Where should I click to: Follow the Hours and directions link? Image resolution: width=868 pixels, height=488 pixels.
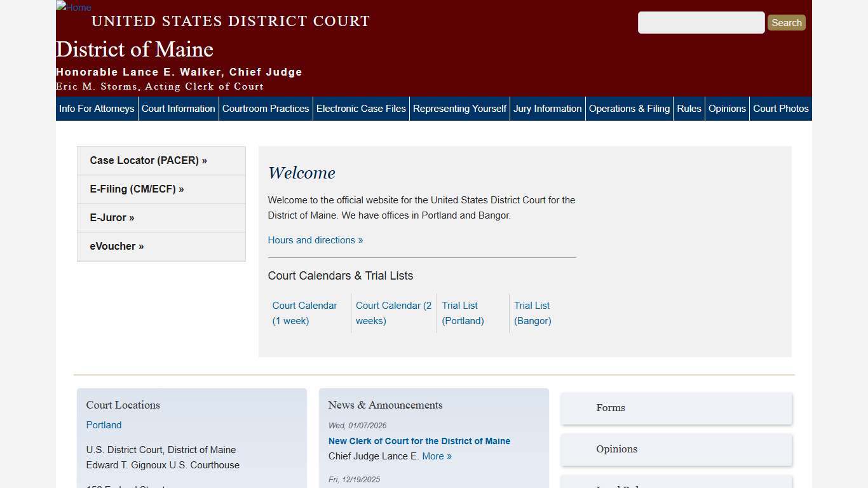[315, 240]
